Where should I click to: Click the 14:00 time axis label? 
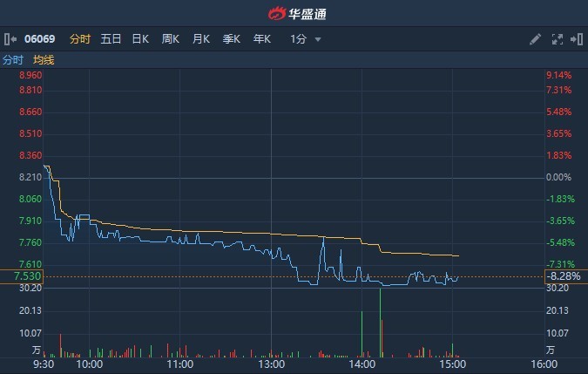point(362,364)
